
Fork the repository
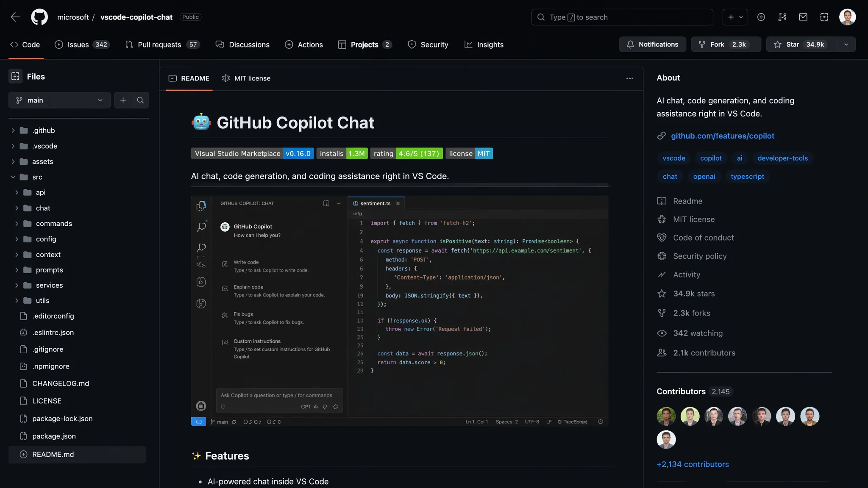click(726, 44)
